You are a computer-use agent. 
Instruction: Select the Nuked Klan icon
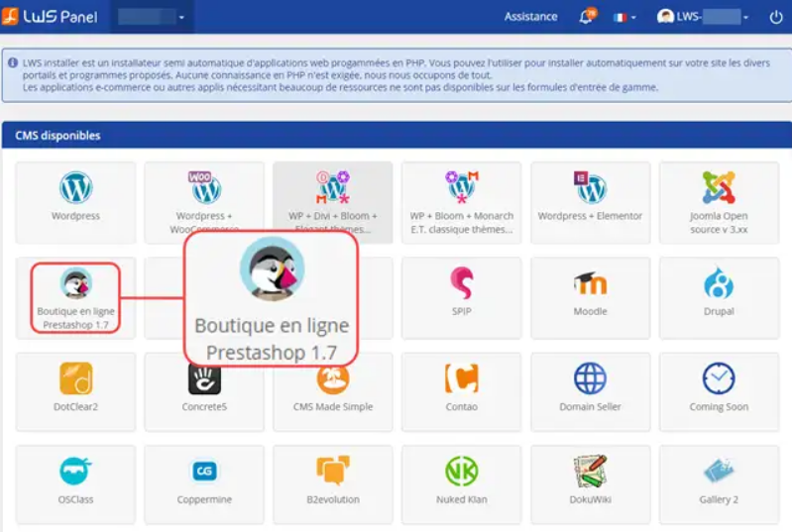point(462,471)
